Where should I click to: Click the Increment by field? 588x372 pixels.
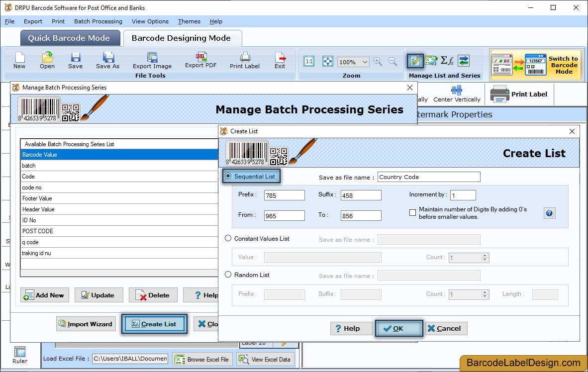pyautogui.click(x=463, y=195)
